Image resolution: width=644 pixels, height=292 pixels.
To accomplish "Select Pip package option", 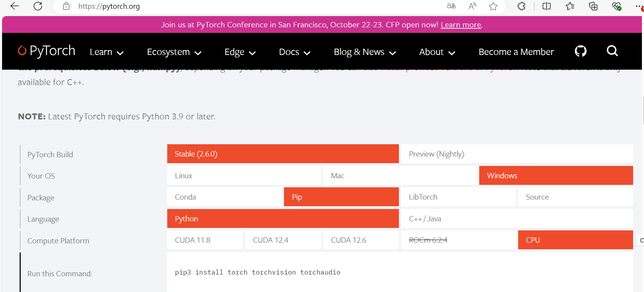I will click(341, 197).
